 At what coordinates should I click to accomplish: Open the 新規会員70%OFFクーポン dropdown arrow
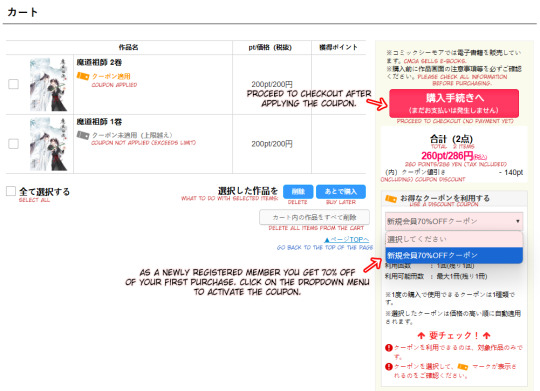click(518, 221)
